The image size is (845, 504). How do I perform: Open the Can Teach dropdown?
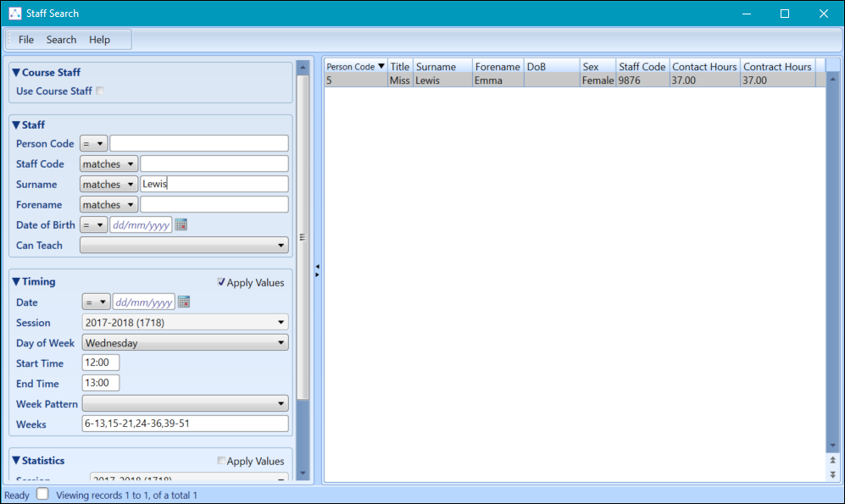pyautogui.click(x=185, y=246)
